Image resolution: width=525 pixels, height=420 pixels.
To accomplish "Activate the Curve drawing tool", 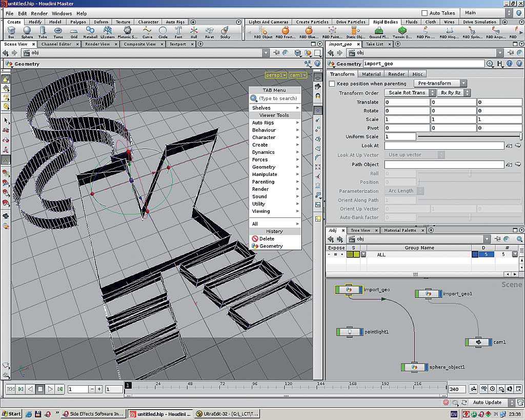I will [x=147, y=32].
